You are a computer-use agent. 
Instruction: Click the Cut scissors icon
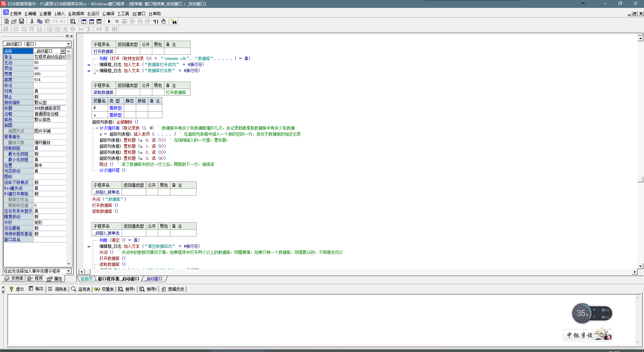32,21
